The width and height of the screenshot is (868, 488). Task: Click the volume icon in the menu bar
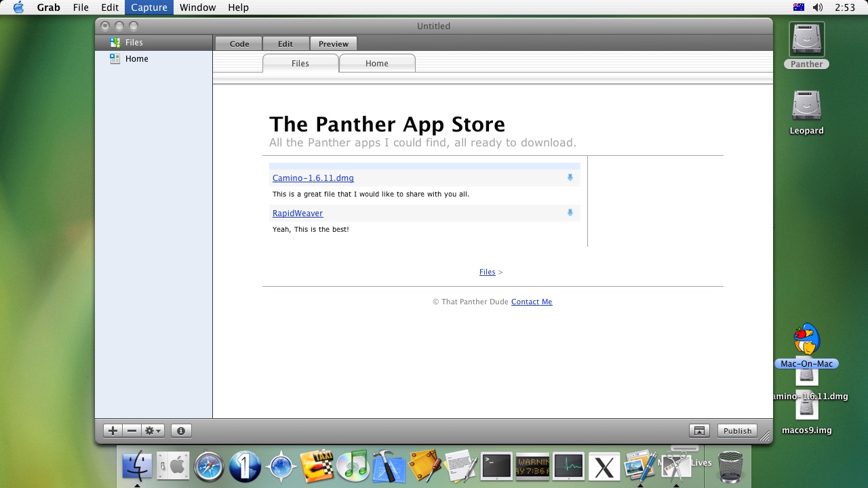[x=818, y=7]
